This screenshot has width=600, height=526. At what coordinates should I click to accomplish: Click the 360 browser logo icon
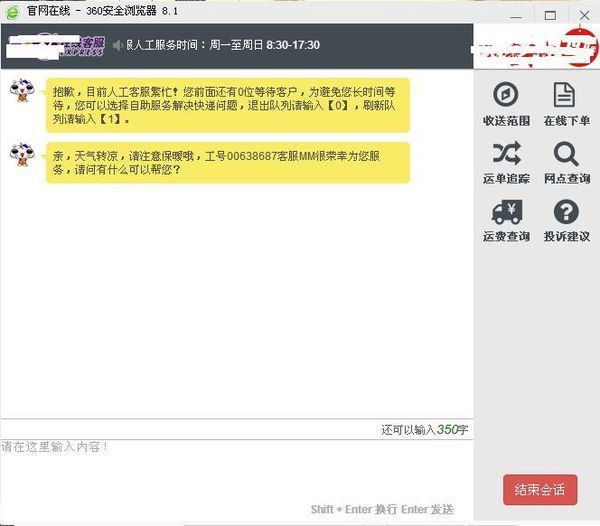point(13,14)
